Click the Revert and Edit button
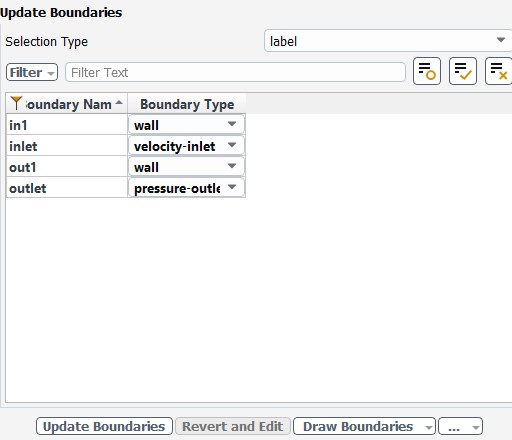Screen dimensions: 512x440 pos(233,426)
